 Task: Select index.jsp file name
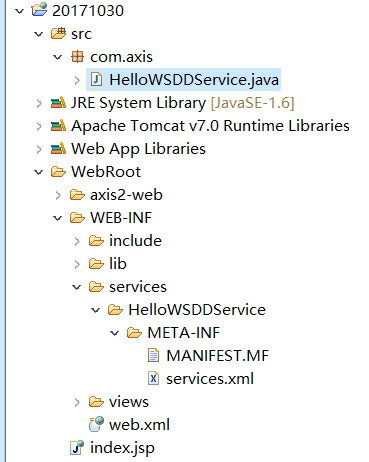pos(122,448)
